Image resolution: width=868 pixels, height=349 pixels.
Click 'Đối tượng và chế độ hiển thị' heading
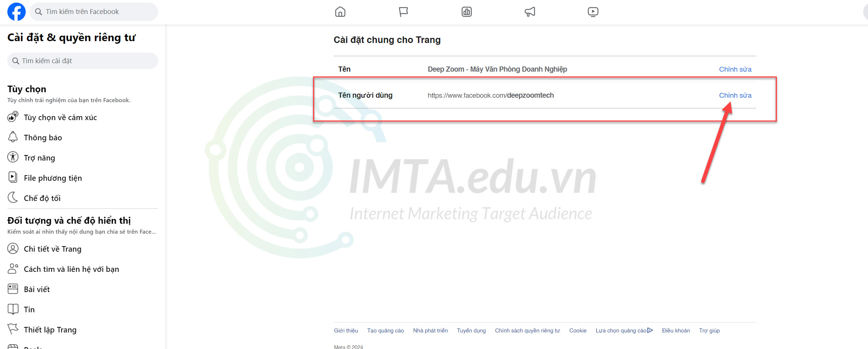tap(69, 220)
